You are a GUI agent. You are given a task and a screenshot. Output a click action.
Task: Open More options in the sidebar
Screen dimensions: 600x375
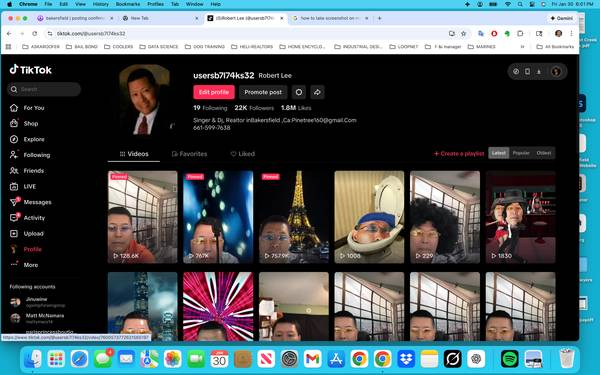coord(24,265)
